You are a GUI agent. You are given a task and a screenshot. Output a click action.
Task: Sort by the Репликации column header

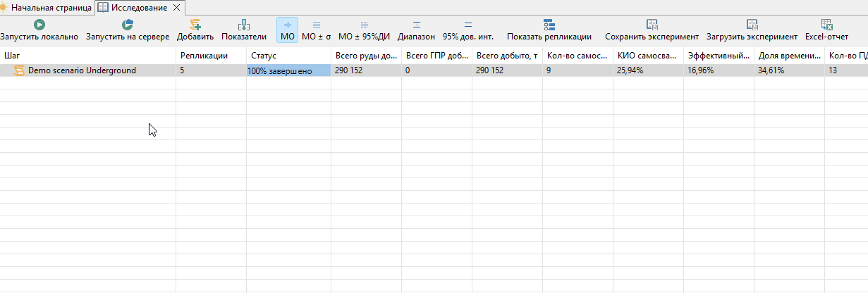(x=211, y=55)
